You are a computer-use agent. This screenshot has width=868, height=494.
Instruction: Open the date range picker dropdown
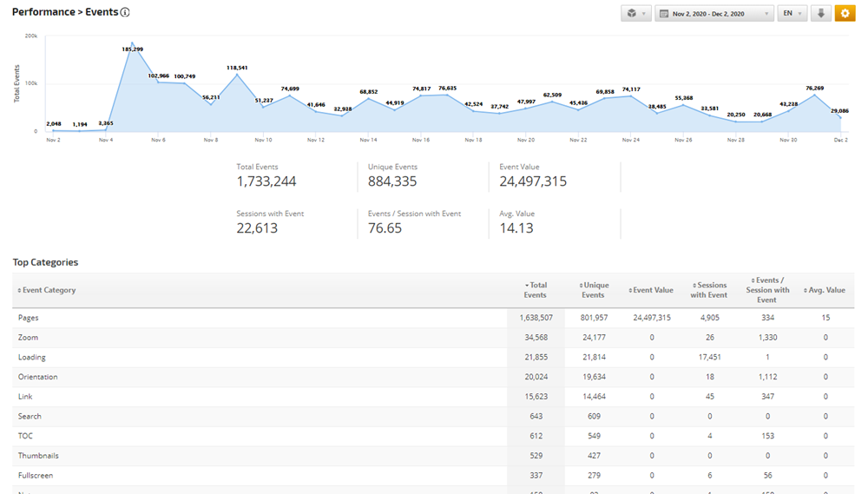714,14
